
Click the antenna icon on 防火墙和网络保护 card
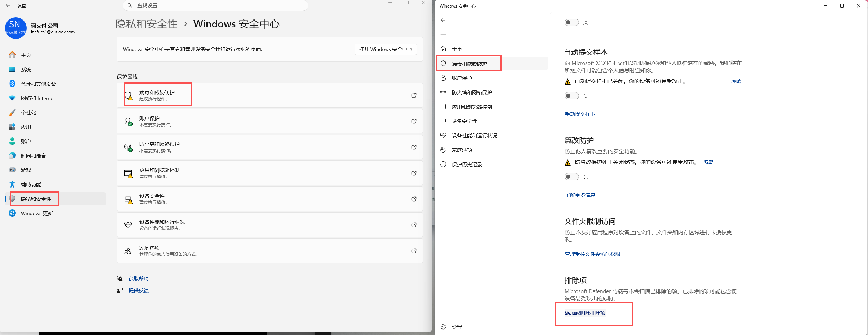(x=128, y=147)
